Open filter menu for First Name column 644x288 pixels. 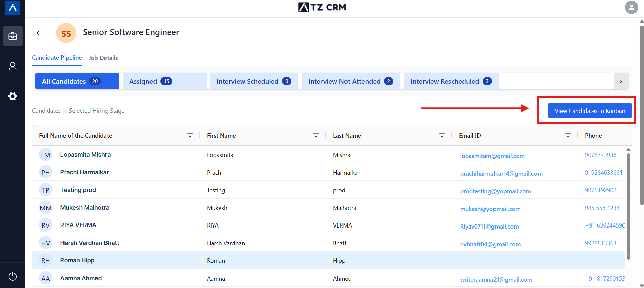[x=316, y=135]
